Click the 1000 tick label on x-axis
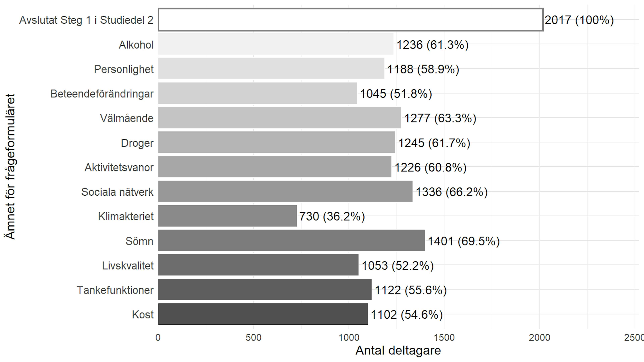Image resolution: width=644 pixels, height=362 pixels. coord(349,338)
